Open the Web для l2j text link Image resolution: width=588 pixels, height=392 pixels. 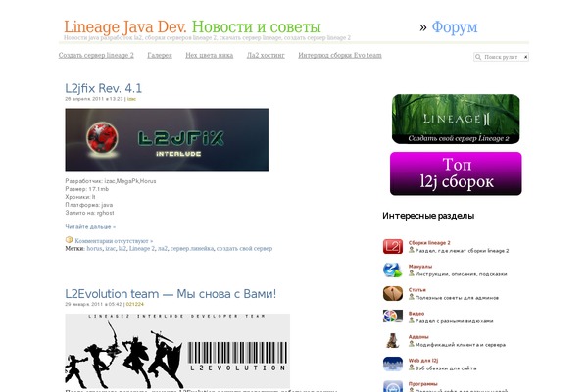point(423,361)
